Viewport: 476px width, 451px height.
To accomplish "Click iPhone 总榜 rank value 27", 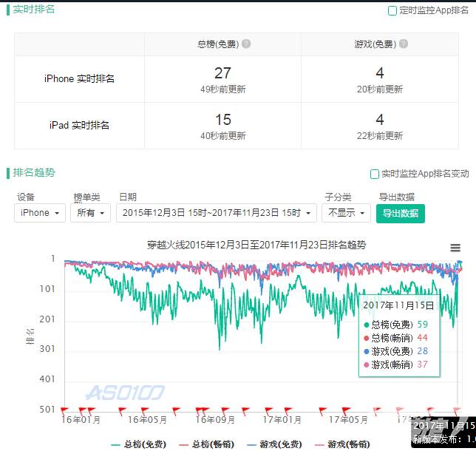I will coord(222,73).
